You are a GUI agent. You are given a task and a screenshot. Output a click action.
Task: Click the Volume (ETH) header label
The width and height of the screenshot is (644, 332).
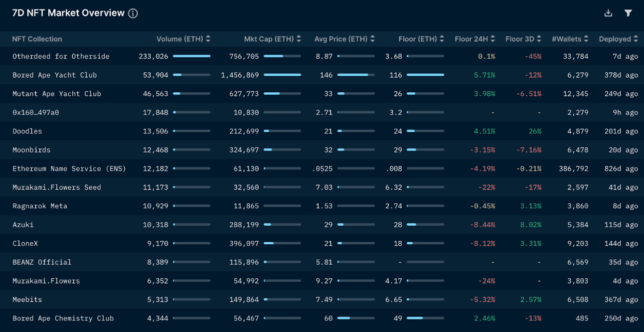point(179,39)
